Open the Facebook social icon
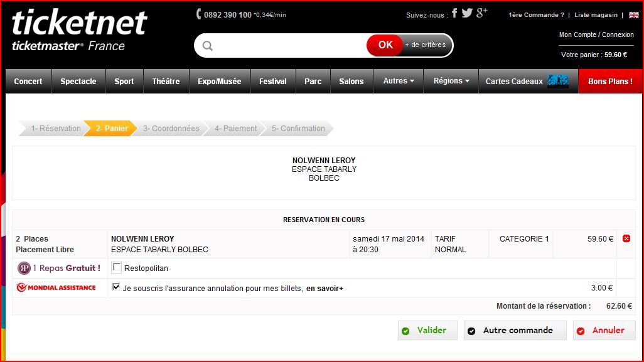644x362 pixels. click(454, 13)
